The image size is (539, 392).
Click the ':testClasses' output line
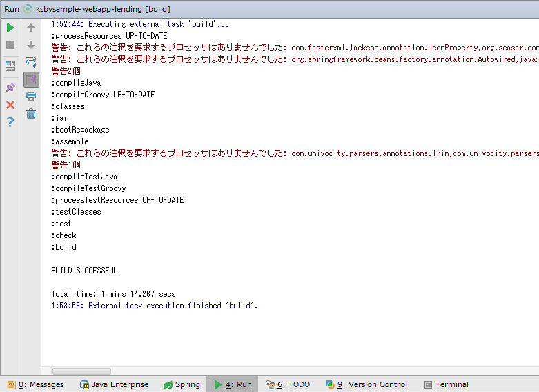pyautogui.click(x=77, y=212)
